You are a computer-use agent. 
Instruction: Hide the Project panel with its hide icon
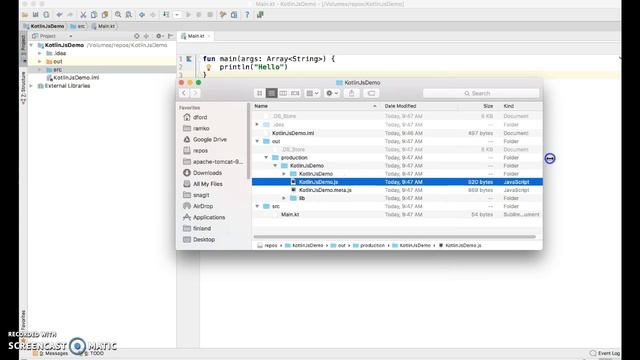click(x=171, y=36)
